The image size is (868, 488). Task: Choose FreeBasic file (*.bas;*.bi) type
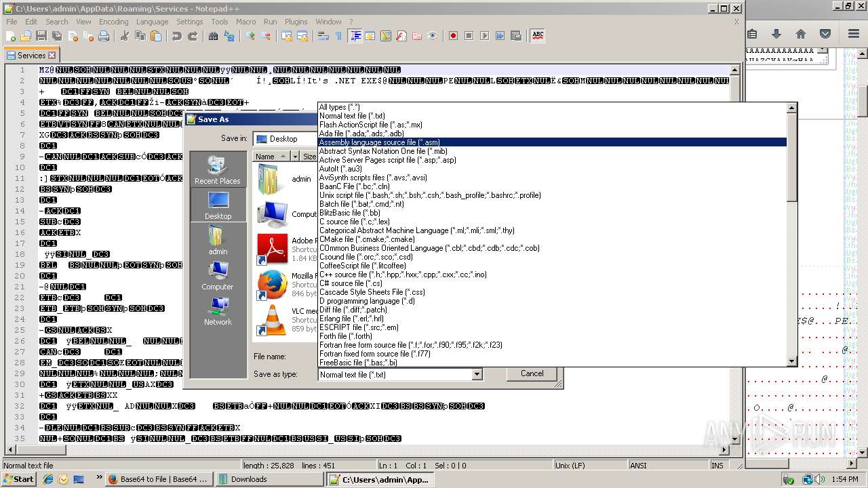(x=552, y=363)
